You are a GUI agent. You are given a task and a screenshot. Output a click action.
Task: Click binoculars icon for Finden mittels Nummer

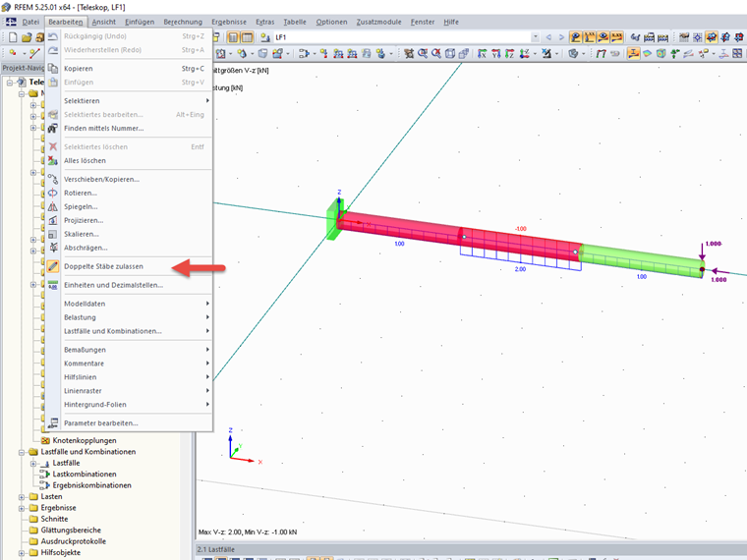(53, 128)
